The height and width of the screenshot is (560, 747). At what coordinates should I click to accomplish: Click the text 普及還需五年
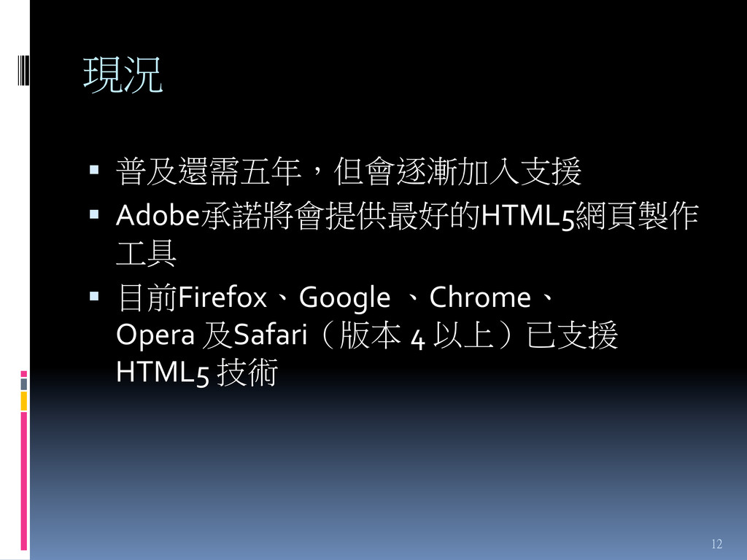[208, 171]
